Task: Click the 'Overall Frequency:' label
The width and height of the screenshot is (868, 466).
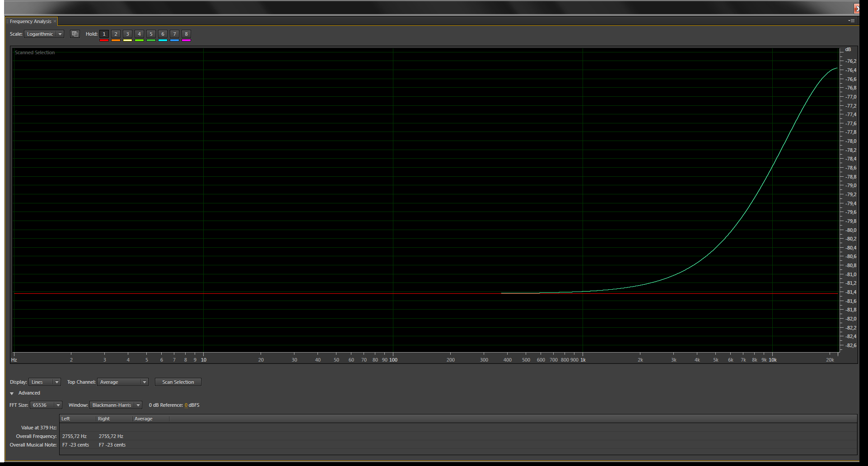Action: (36, 436)
